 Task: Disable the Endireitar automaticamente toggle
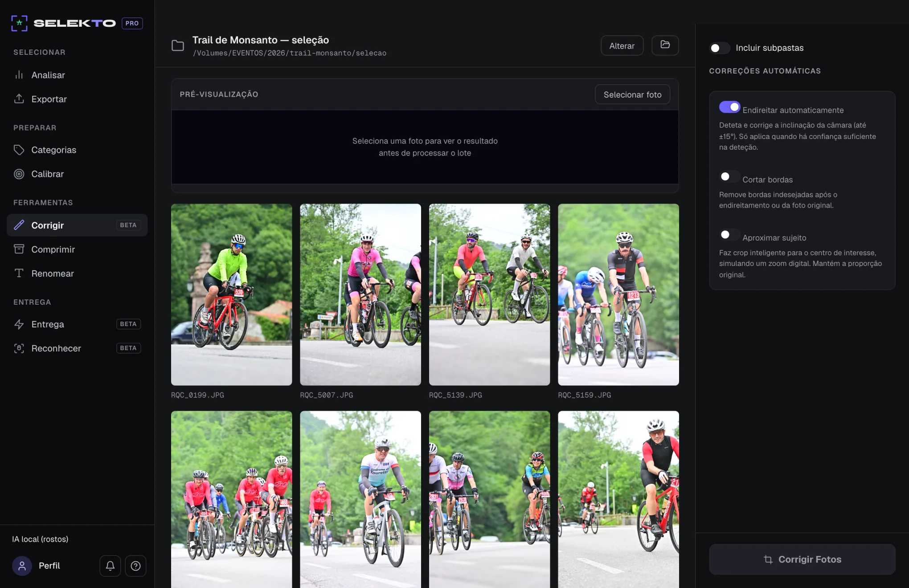point(729,107)
